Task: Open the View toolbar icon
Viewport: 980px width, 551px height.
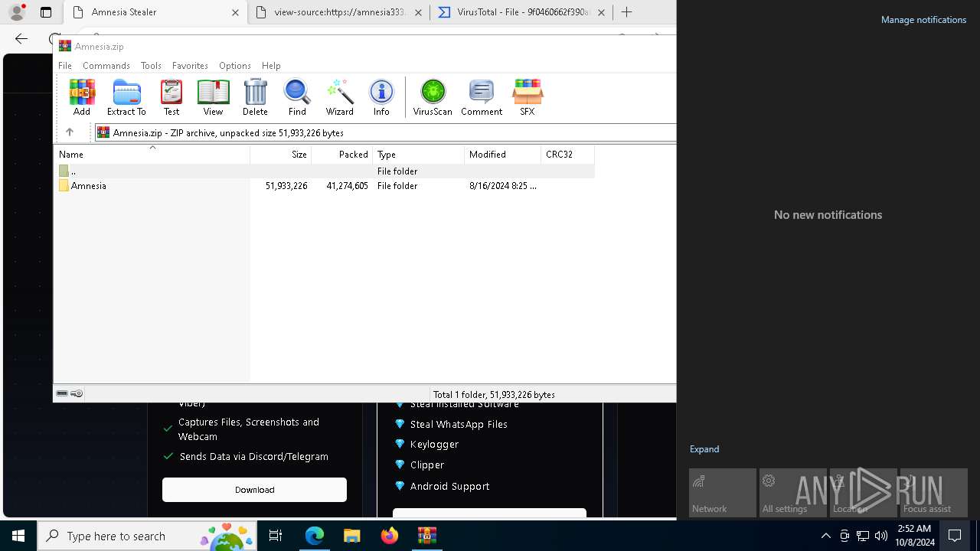Action: 213,97
